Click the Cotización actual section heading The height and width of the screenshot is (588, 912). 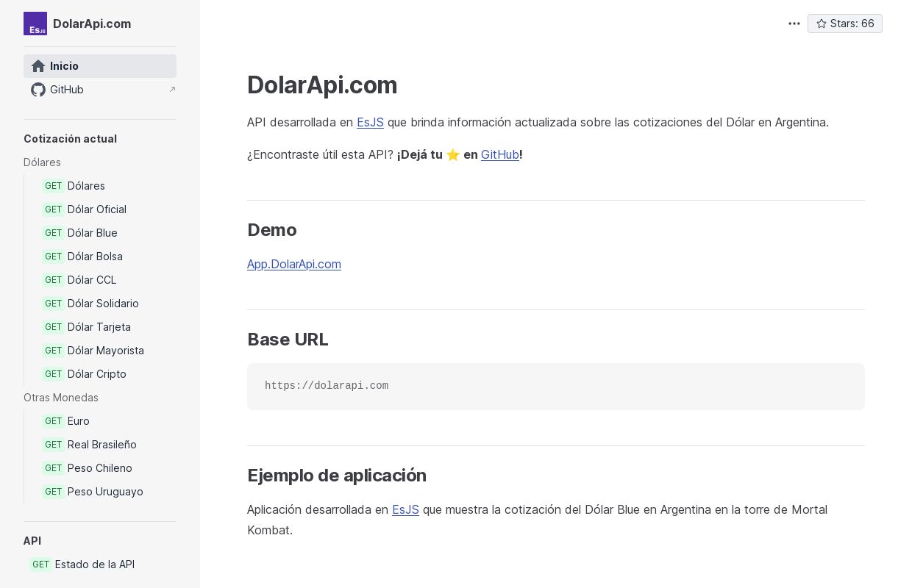point(70,139)
